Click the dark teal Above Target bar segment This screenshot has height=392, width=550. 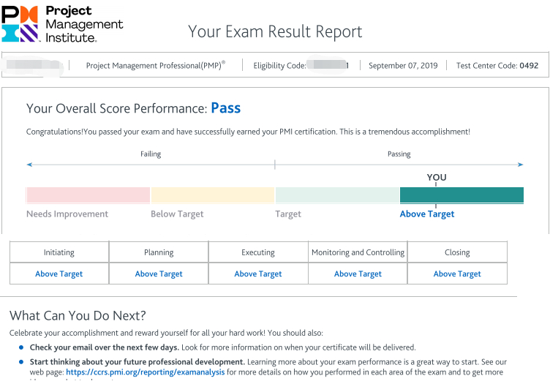point(462,195)
